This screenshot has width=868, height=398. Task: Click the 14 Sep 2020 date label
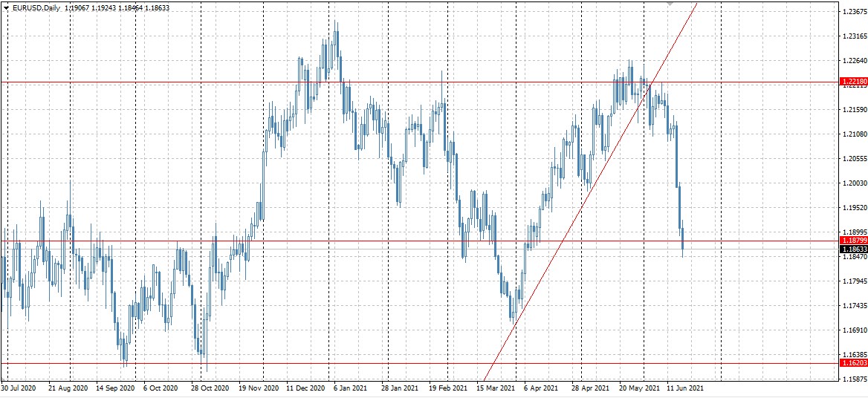coord(116,388)
